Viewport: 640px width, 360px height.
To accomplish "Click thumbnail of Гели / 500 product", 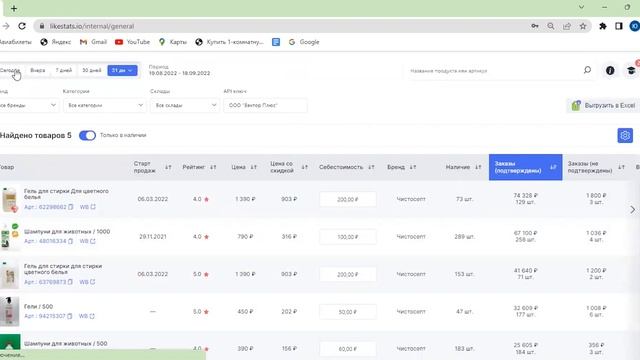I will [9, 311].
